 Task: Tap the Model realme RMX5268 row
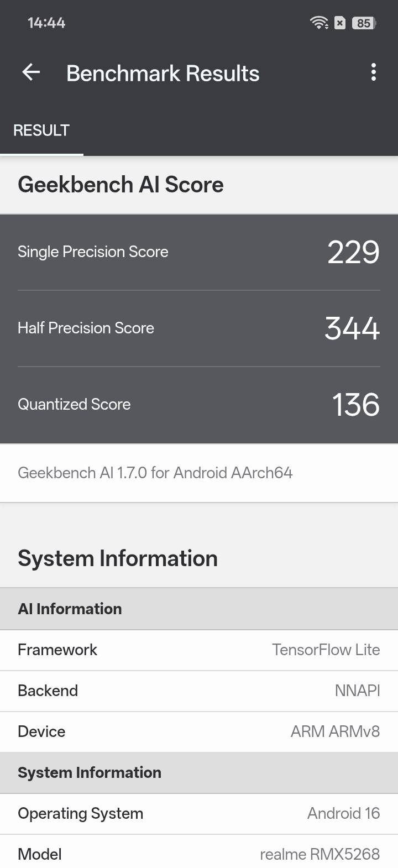point(199,852)
